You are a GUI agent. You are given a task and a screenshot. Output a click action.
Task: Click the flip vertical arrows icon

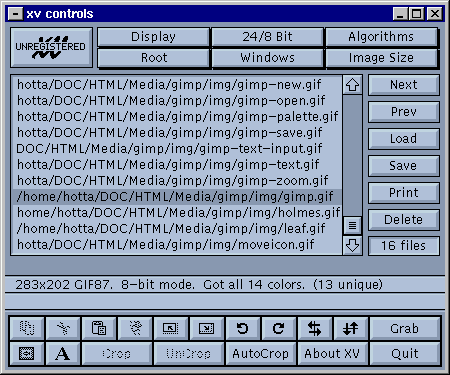click(351, 328)
